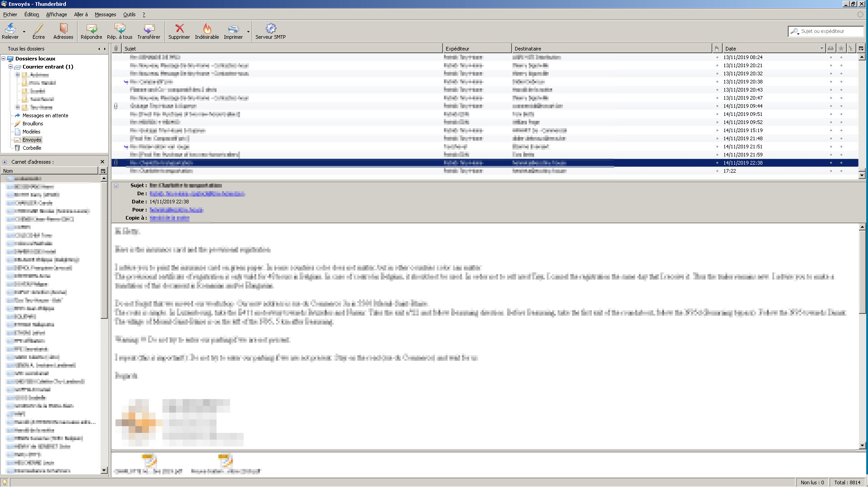Close the Carnet d'adresses panel
The width and height of the screenshot is (868, 487).
click(x=102, y=162)
